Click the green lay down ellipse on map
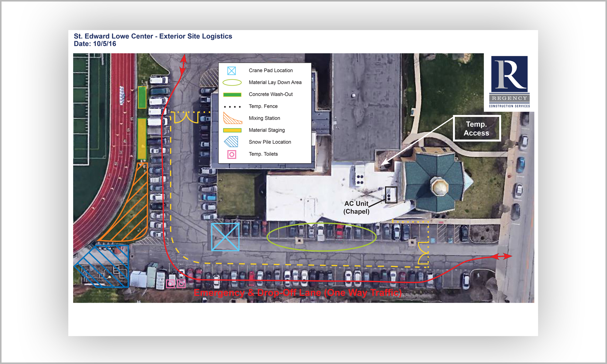 coord(321,237)
